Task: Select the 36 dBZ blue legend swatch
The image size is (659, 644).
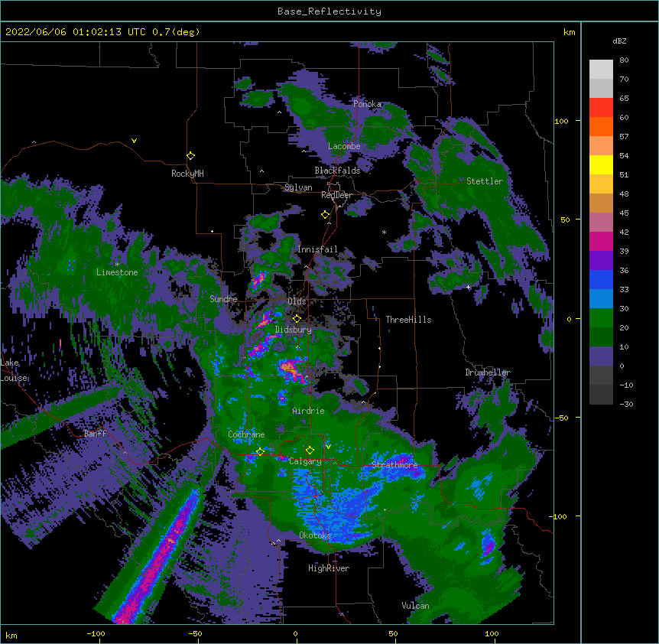Action: pyautogui.click(x=601, y=279)
